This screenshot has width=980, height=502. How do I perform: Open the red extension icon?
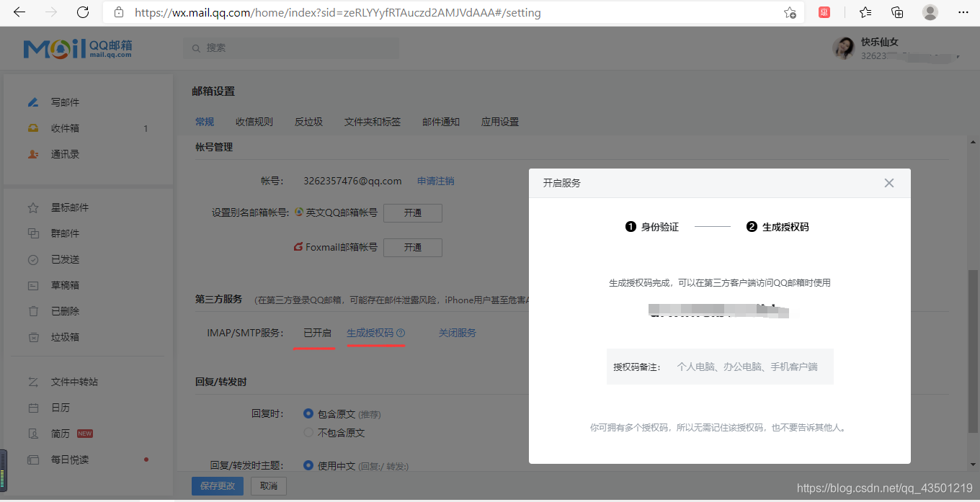click(x=824, y=12)
